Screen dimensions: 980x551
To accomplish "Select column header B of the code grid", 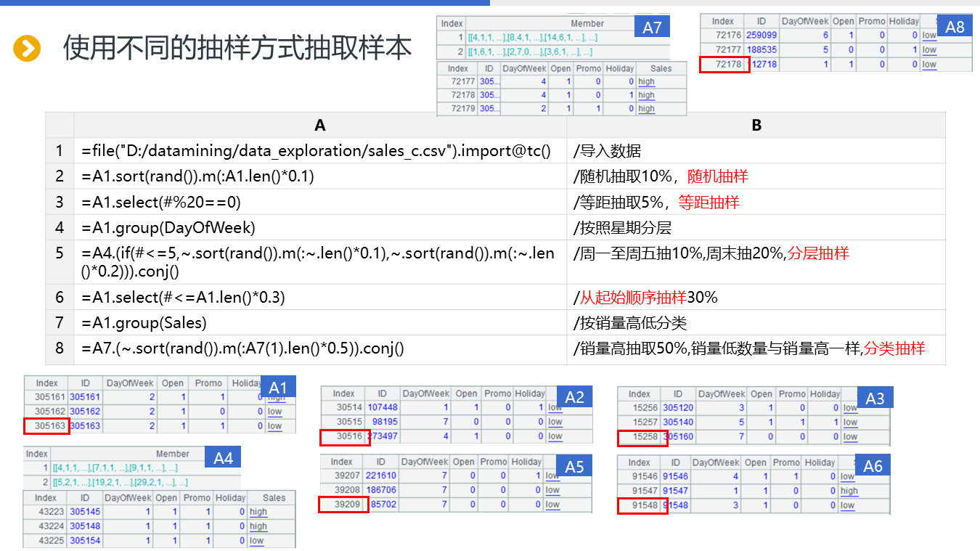I will pyautogui.click(x=756, y=126).
